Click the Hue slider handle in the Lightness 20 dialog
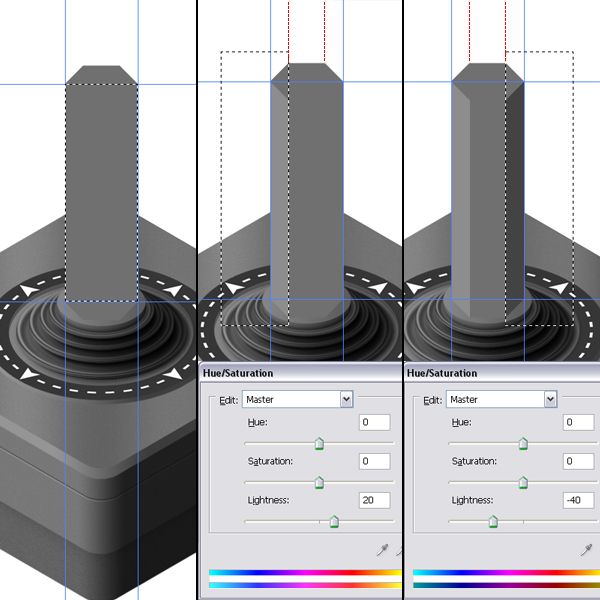 (319, 443)
